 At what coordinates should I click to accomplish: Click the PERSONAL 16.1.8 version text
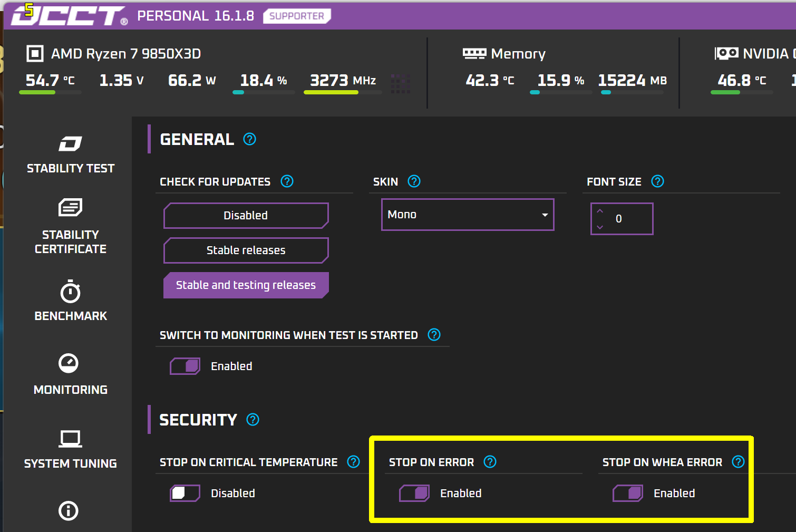point(196,16)
